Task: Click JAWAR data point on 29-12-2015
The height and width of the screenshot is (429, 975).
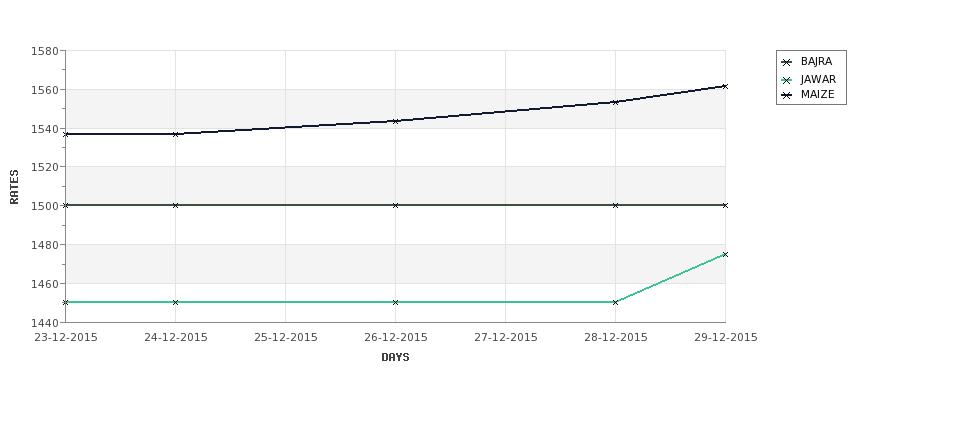Action: point(725,254)
